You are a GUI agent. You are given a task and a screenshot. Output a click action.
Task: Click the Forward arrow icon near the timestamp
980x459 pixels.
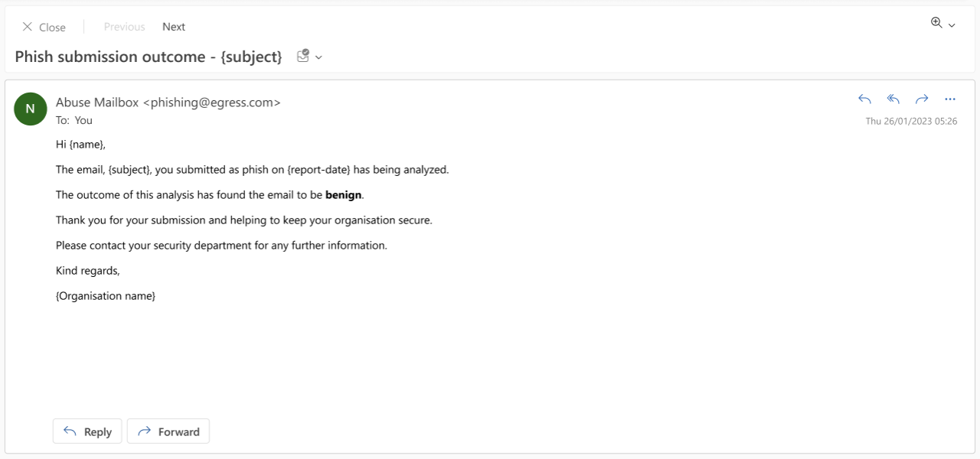tap(921, 99)
